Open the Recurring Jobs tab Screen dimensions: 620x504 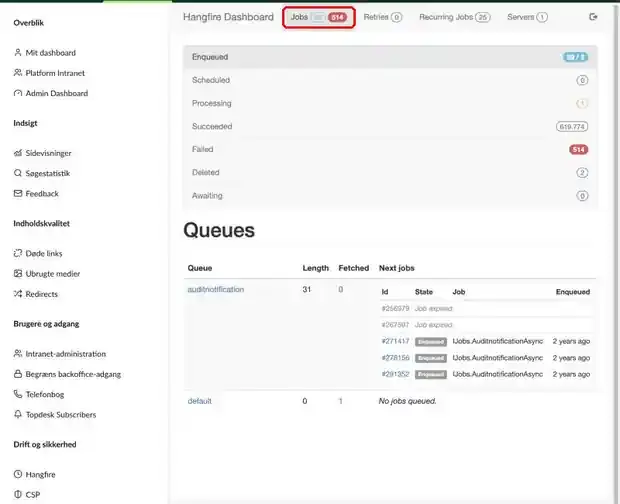click(455, 17)
